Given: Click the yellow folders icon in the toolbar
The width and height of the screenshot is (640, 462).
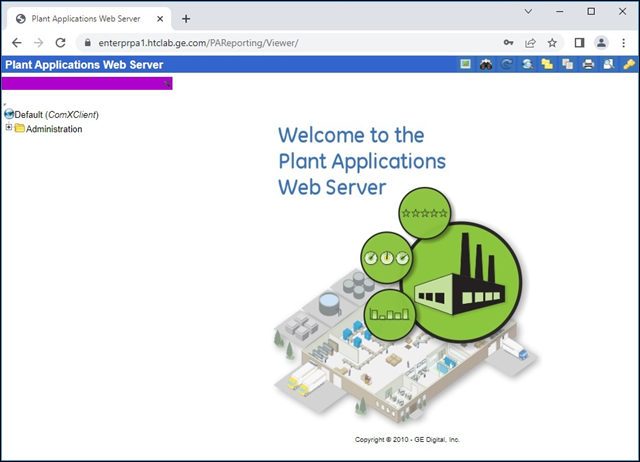Looking at the screenshot, I should (547, 64).
